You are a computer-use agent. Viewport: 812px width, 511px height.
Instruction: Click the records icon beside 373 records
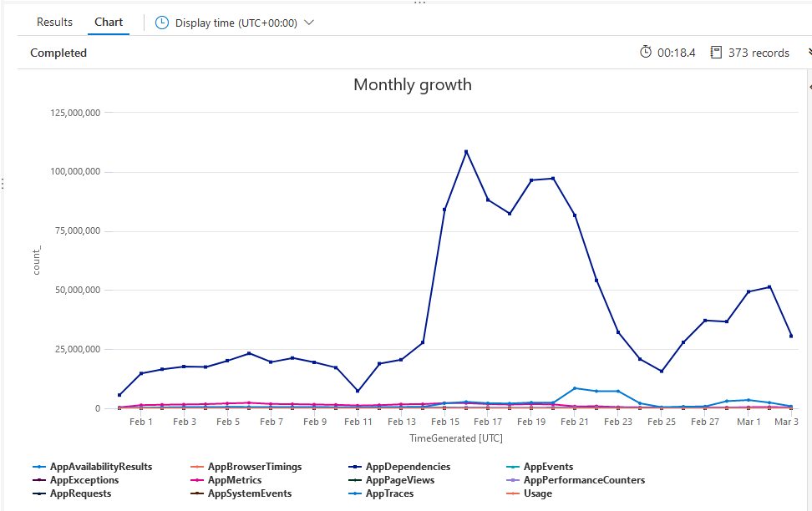point(715,53)
